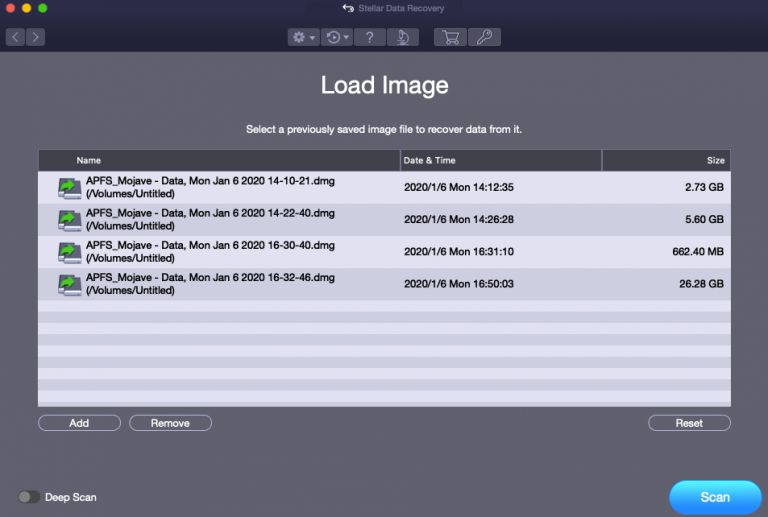
Task: Click the microscope drive monitor icon
Action: pyautogui.click(x=403, y=37)
